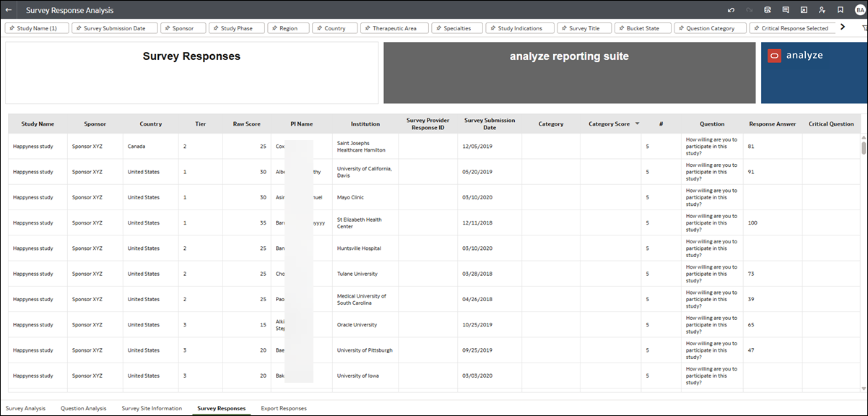Click the table vertical scrollbar thumb
The width and height of the screenshot is (868, 416).
pos(864,148)
